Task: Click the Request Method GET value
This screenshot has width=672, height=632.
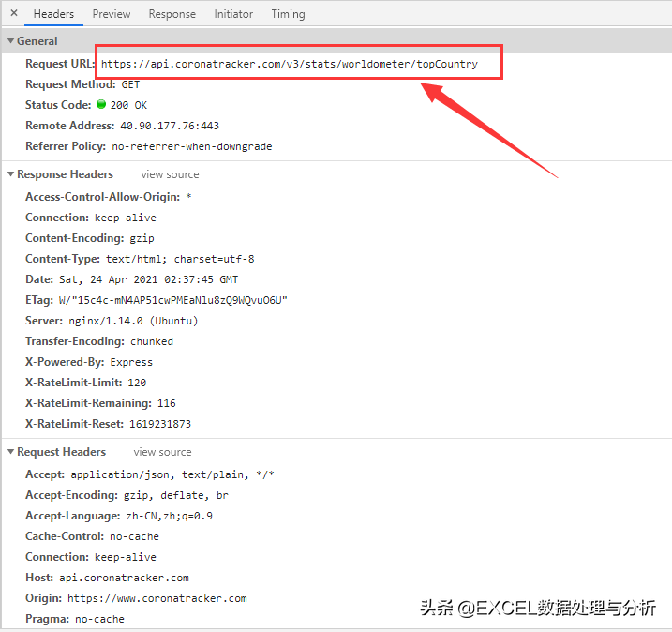Action: click(130, 84)
